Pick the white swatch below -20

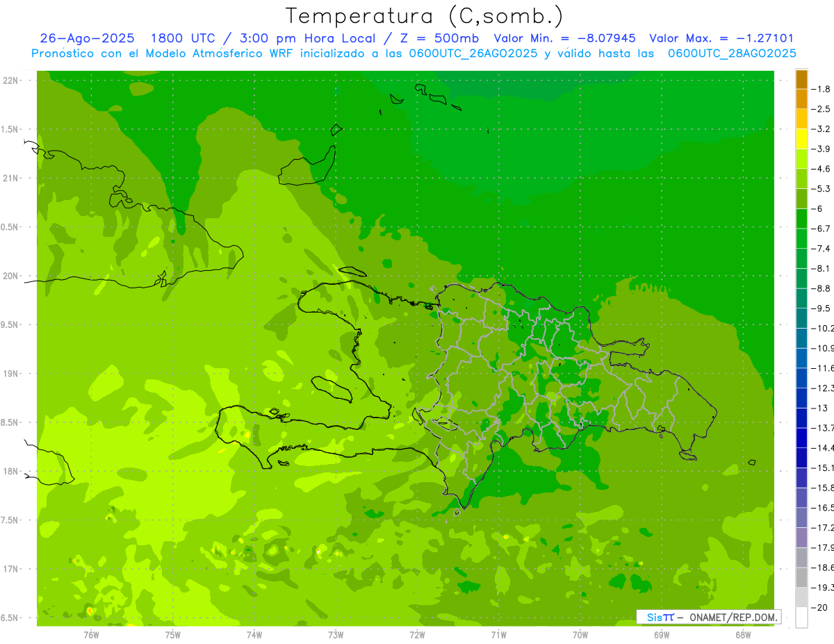[x=801, y=618]
